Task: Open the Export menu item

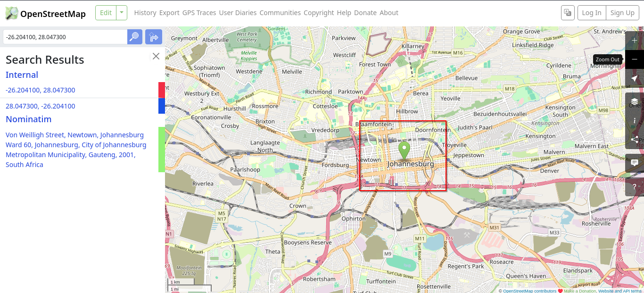Action: pyautogui.click(x=169, y=13)
